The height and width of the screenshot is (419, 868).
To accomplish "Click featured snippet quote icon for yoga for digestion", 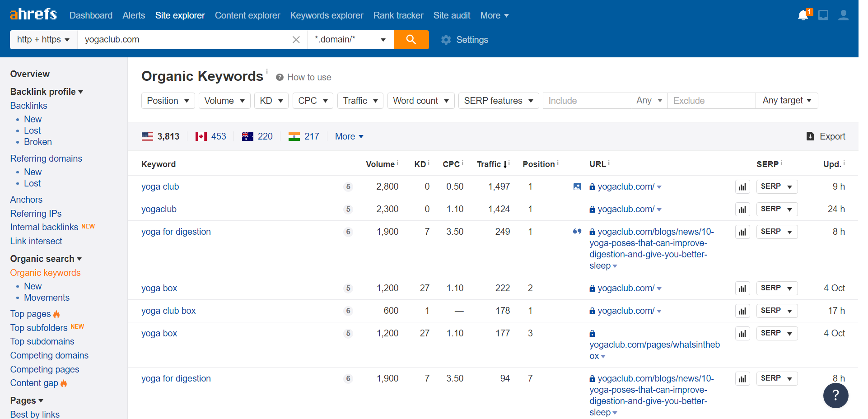I will 577,232.
